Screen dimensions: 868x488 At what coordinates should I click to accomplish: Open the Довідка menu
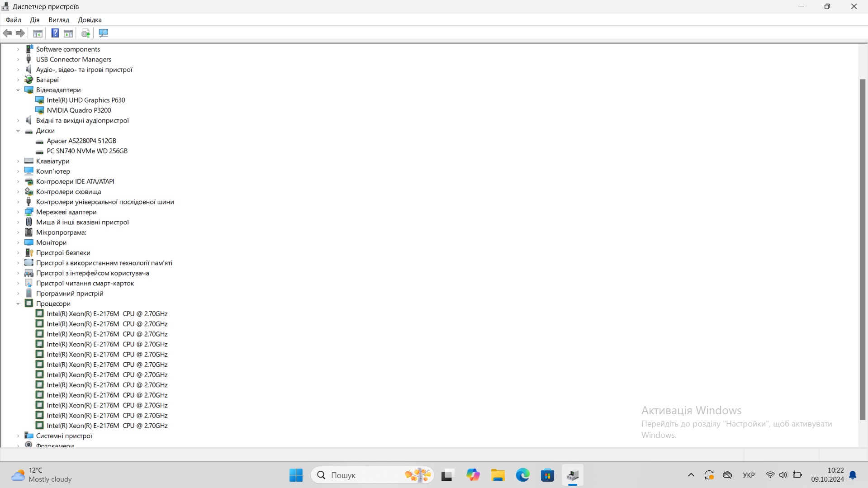(x=90, y=20)
